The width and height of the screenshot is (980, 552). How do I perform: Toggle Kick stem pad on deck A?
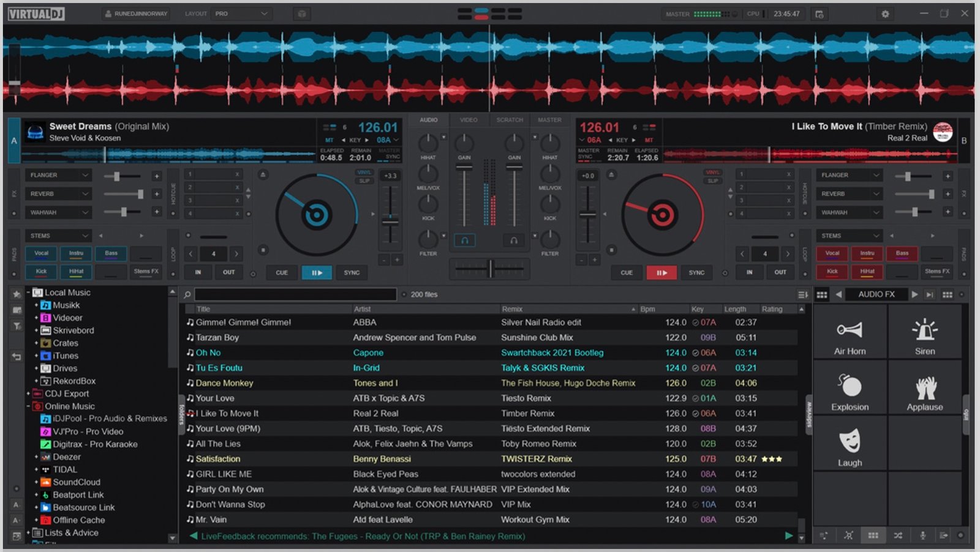coord(41,271)
